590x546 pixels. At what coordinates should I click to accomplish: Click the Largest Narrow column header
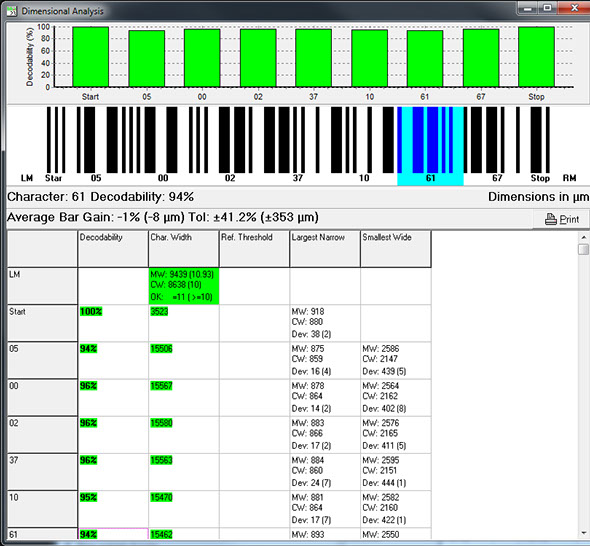[325, 249]
